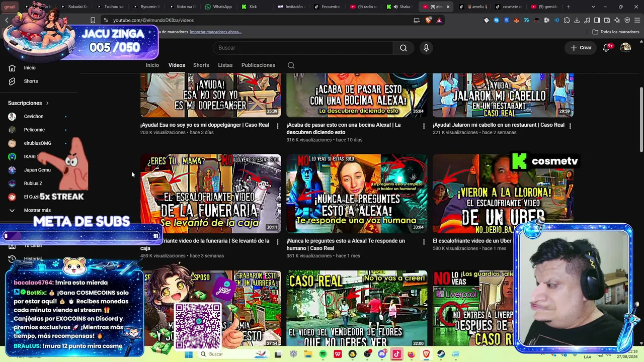Screen dimensions: 644x362
Task: Switch to the channel Inicio tab
Action: [x=152, y=65]
